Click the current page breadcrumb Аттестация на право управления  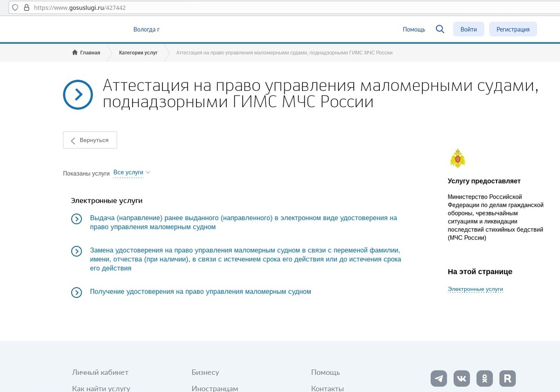(284, 53)
